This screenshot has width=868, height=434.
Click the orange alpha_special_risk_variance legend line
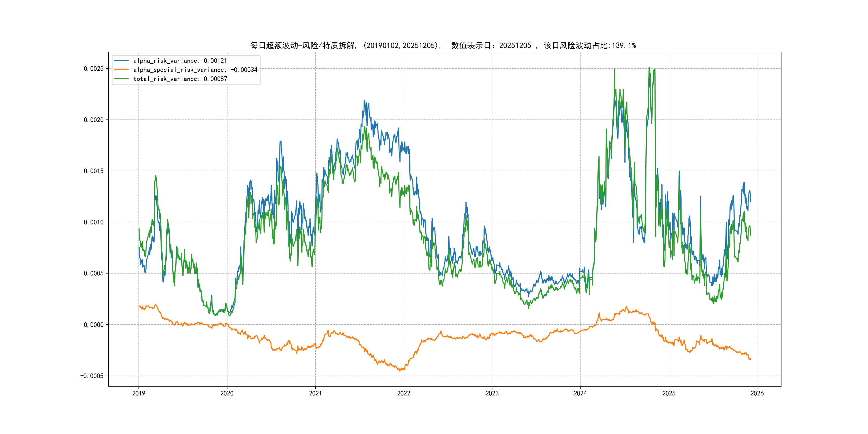pos(121,70)
